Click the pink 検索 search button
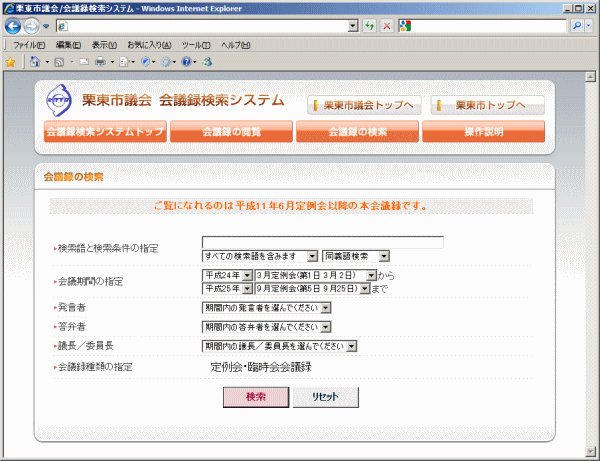Viewport: 600px width, 461px height. pos(256,397)
